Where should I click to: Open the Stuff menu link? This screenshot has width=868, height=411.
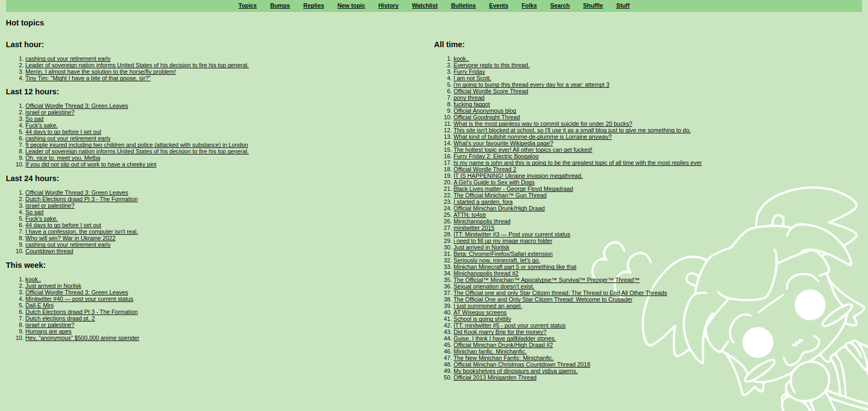[x=623, y=5]
